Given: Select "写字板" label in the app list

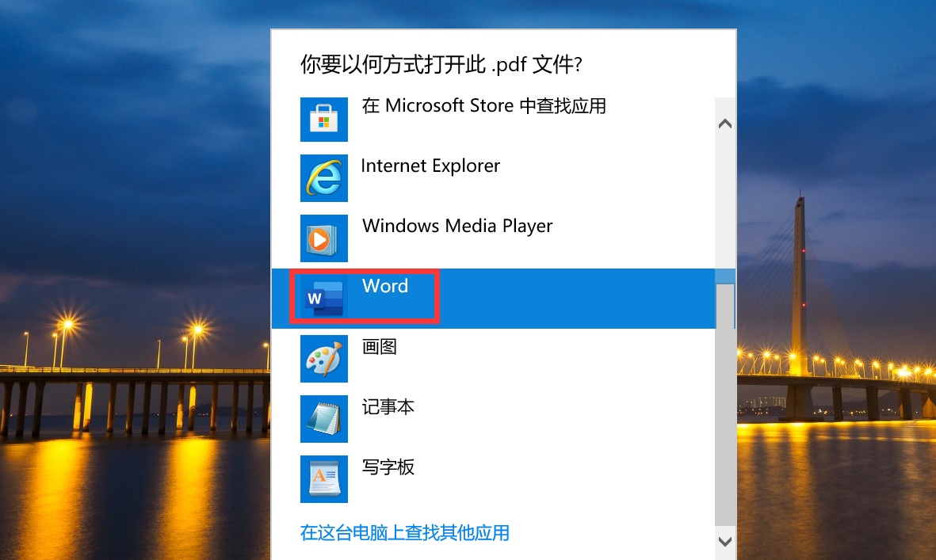Looking at the screenshot, I should [x=388, y=467].
